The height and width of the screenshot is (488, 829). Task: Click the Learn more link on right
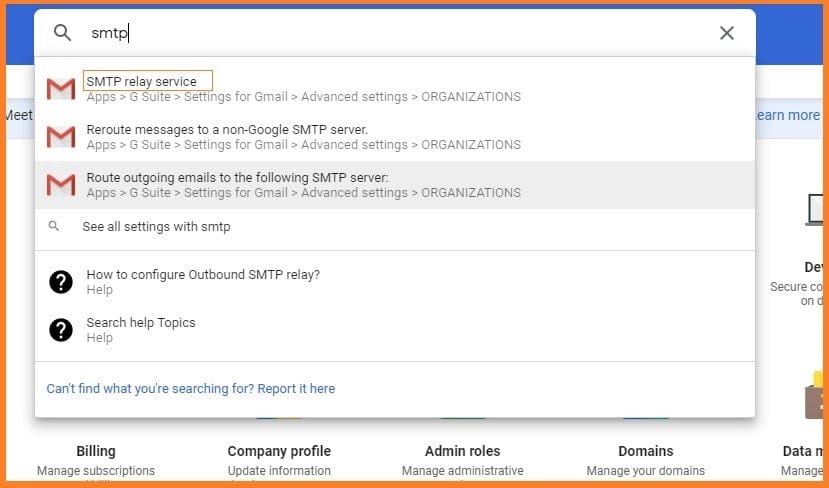[787, 115]
